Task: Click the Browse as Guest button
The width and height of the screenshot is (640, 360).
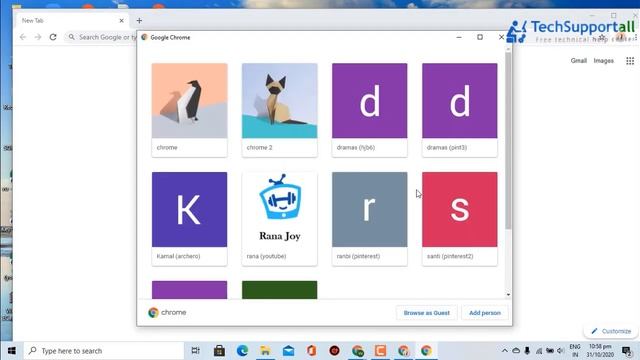Action: [427, 313]
